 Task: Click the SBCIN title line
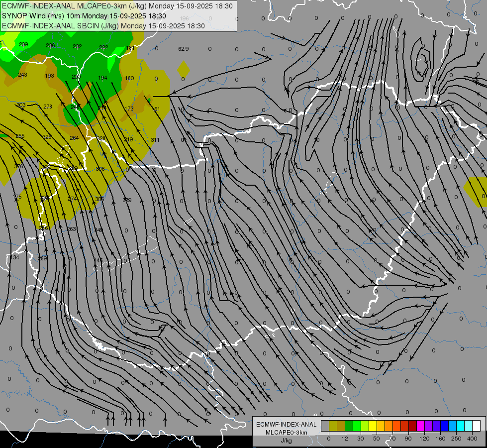(x=103, y=26)
